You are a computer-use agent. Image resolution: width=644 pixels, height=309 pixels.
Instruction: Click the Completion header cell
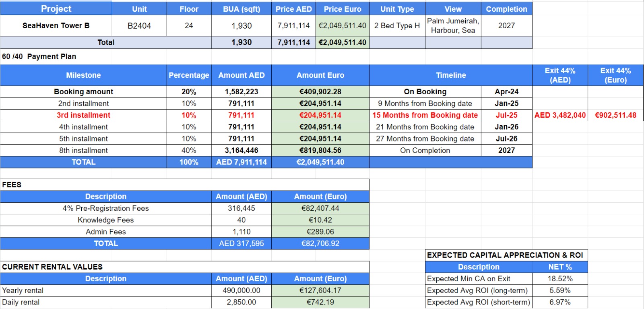click(x=507, y=9)
